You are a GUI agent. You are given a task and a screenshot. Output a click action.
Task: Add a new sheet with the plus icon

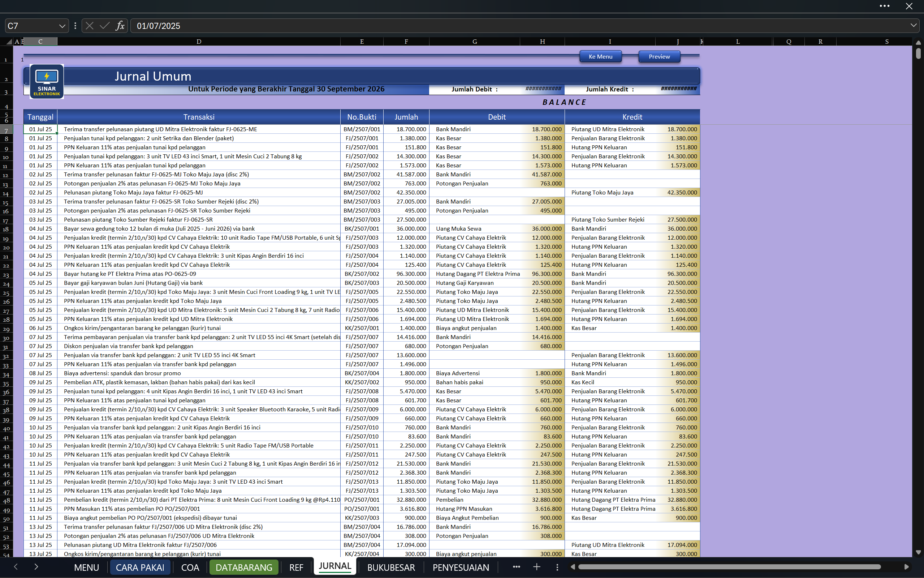pyautogui.click(x=536, y=567)
